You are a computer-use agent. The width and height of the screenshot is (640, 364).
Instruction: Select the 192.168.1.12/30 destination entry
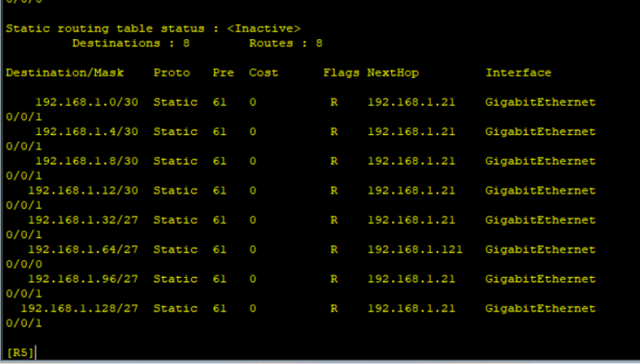(83, 190)
